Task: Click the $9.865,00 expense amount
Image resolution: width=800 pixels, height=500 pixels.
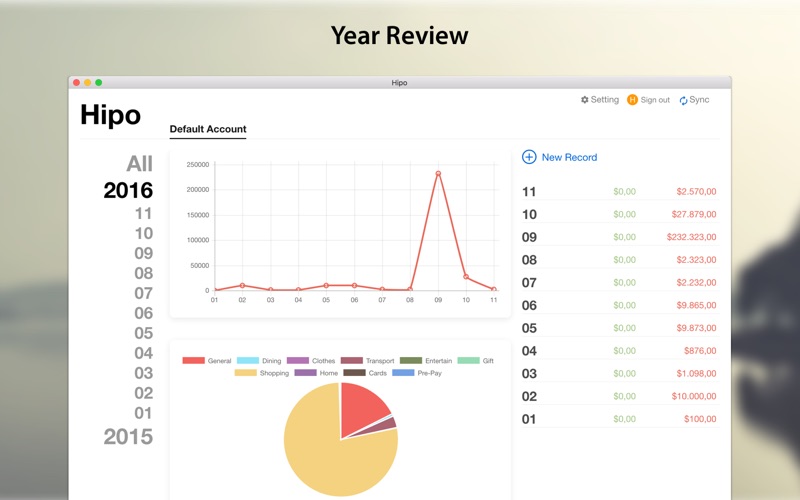Action: coord(696,305)
